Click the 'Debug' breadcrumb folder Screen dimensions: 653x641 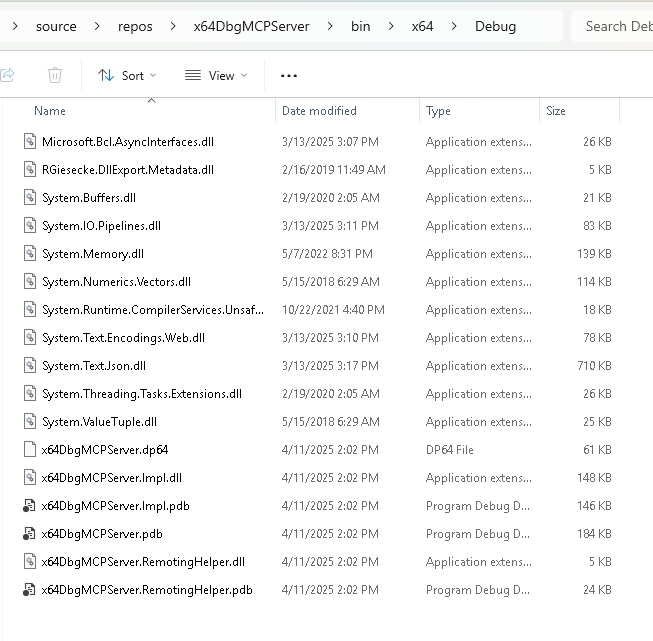[495, 26]
